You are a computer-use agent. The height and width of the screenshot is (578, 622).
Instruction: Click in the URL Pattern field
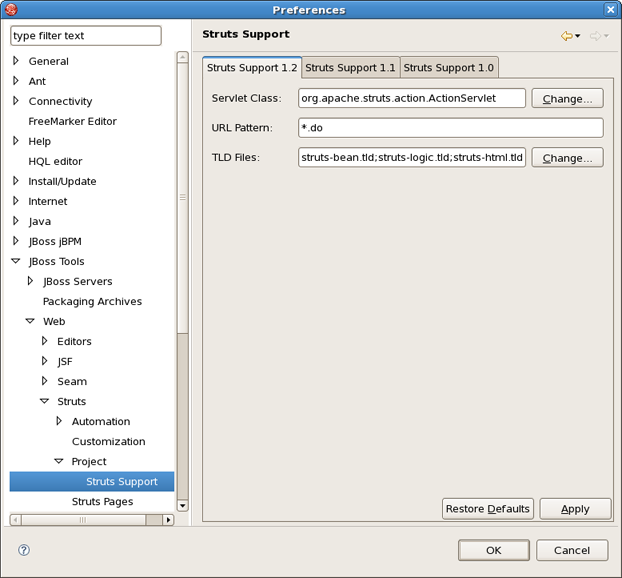[450, 128]
